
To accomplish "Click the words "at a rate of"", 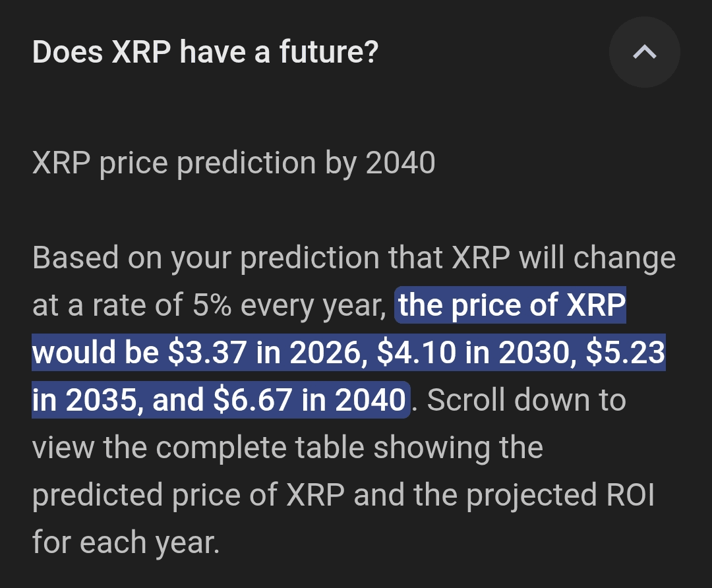I will pos(107,305).
